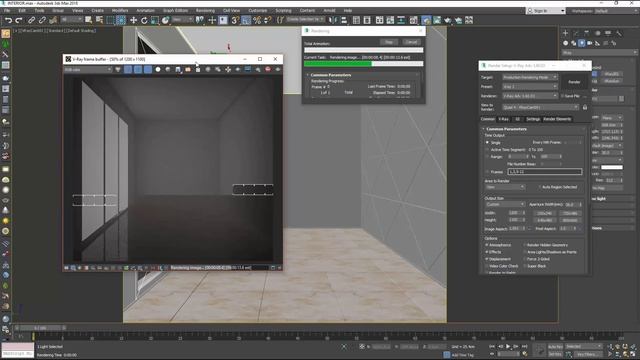
Task: Click the red stop rendering icon in VFB
Action: point(268,70)
